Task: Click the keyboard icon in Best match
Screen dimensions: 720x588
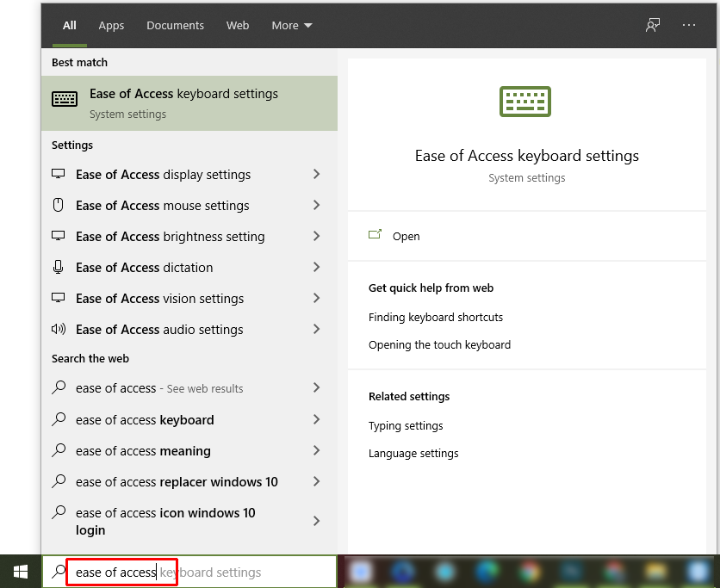Action: 65,100
